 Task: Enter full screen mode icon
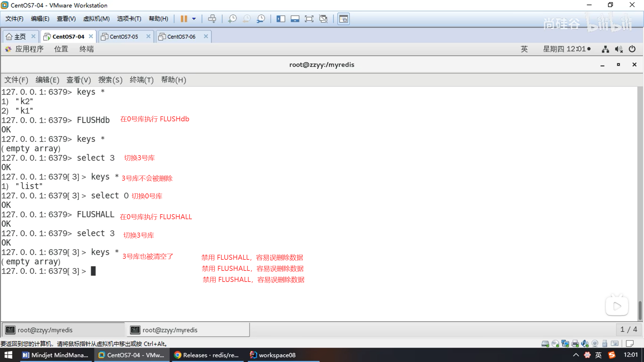[309, 19]
